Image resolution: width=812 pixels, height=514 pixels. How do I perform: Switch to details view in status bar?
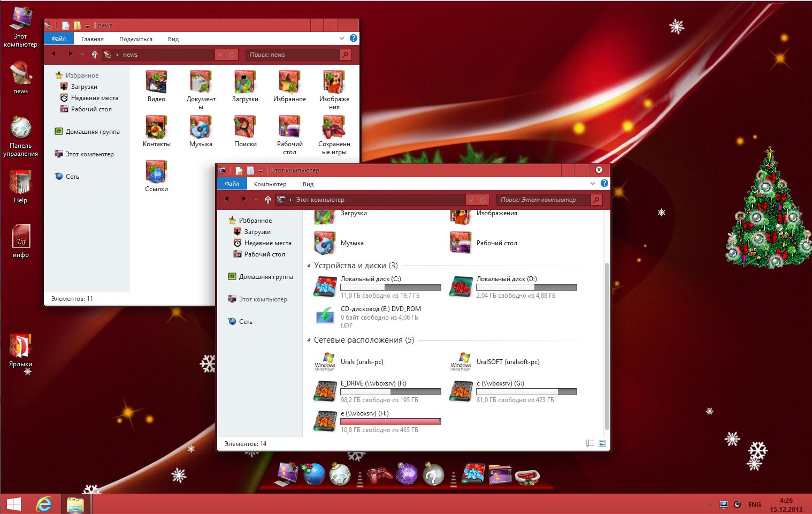coord(590,443)
